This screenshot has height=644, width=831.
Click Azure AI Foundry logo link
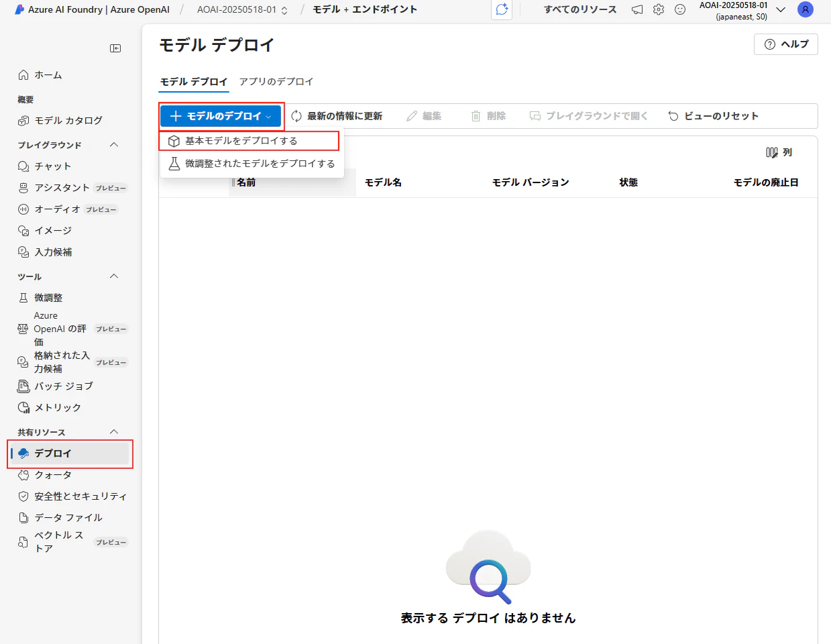[x=92, y=9]
